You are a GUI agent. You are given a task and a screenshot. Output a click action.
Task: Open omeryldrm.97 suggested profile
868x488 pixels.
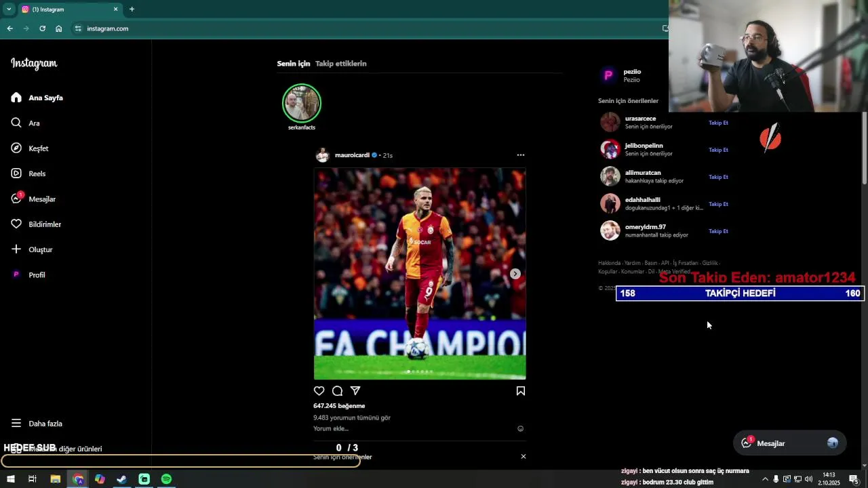(x=645, y=227)
